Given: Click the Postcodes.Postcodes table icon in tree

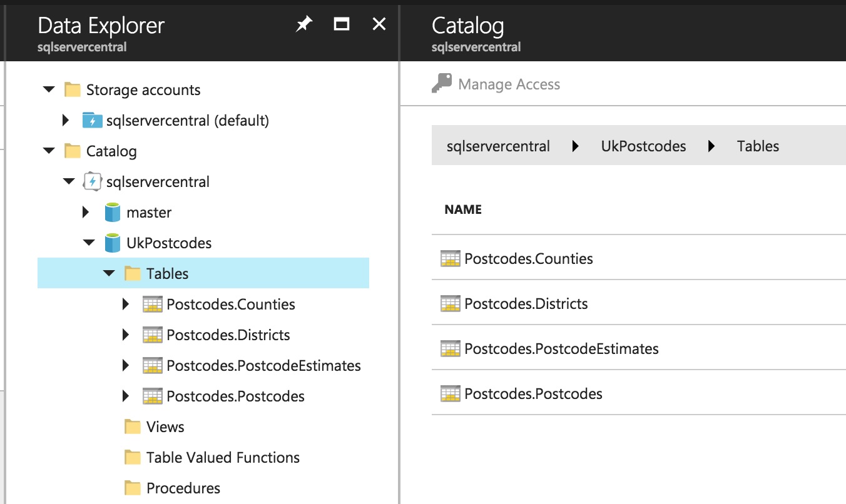Looking at the screenshot, I should tap(152, 396).
